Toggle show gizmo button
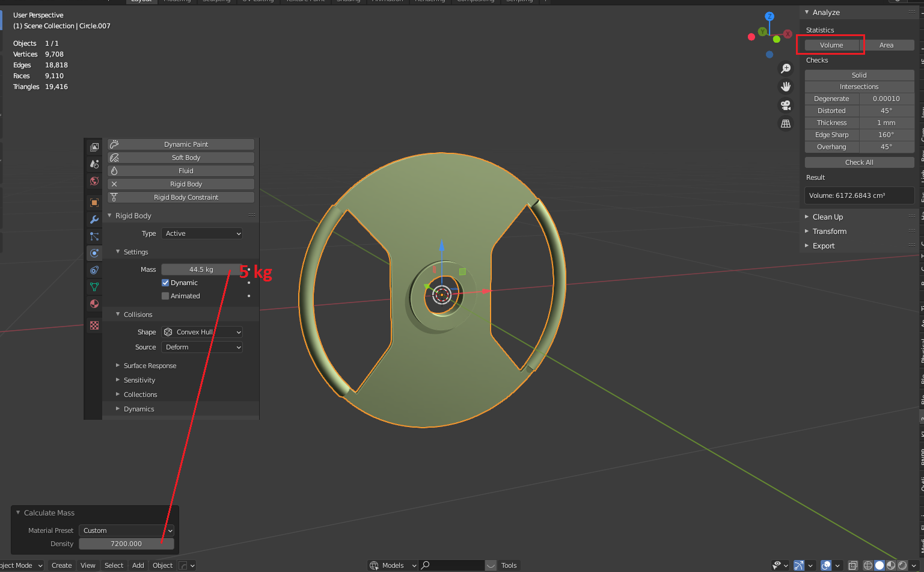The height and width of the screenshot is (572, 924). click(799, 565)
